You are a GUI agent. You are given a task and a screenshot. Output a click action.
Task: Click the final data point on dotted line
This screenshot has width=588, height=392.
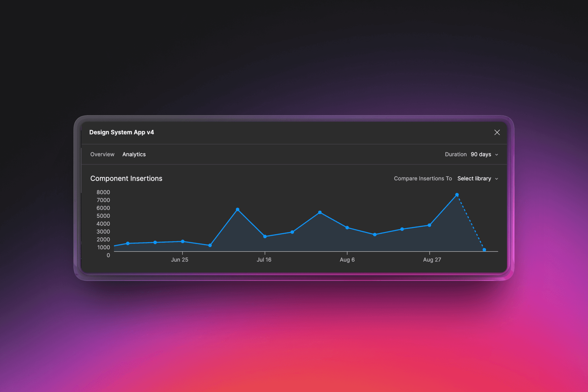(484, 250)
